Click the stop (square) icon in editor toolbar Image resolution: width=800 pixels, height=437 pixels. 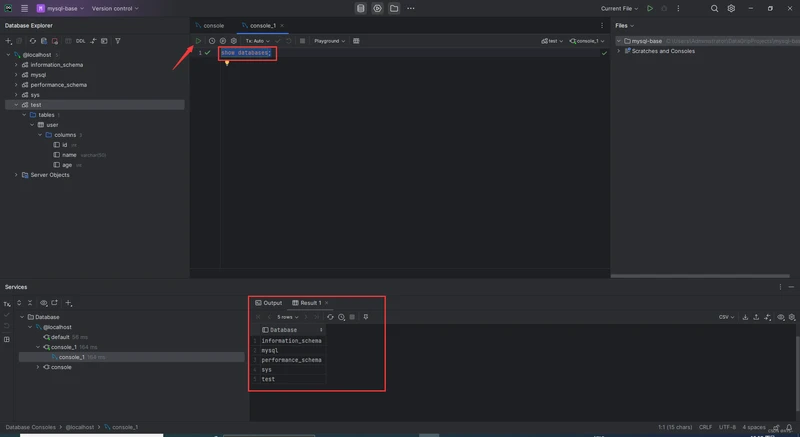[302, 41]
